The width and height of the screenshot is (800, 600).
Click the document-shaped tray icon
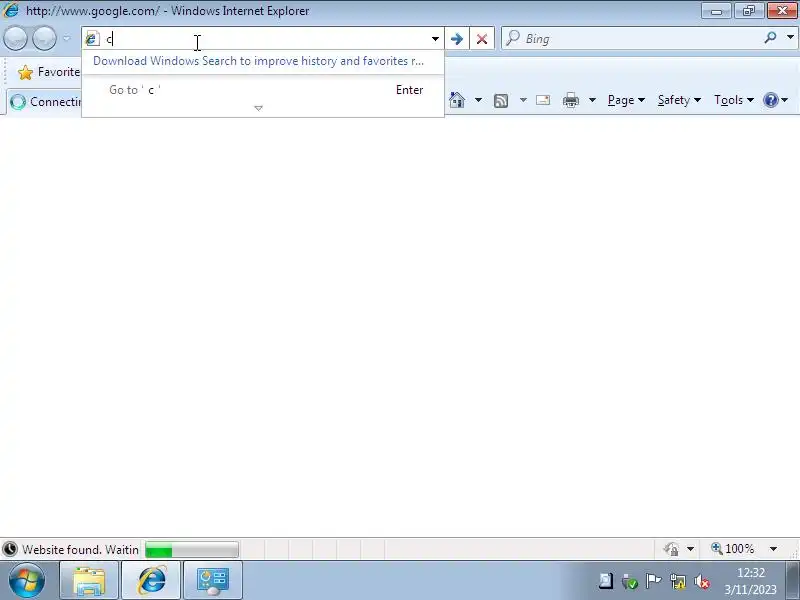[x=606, y=581]
